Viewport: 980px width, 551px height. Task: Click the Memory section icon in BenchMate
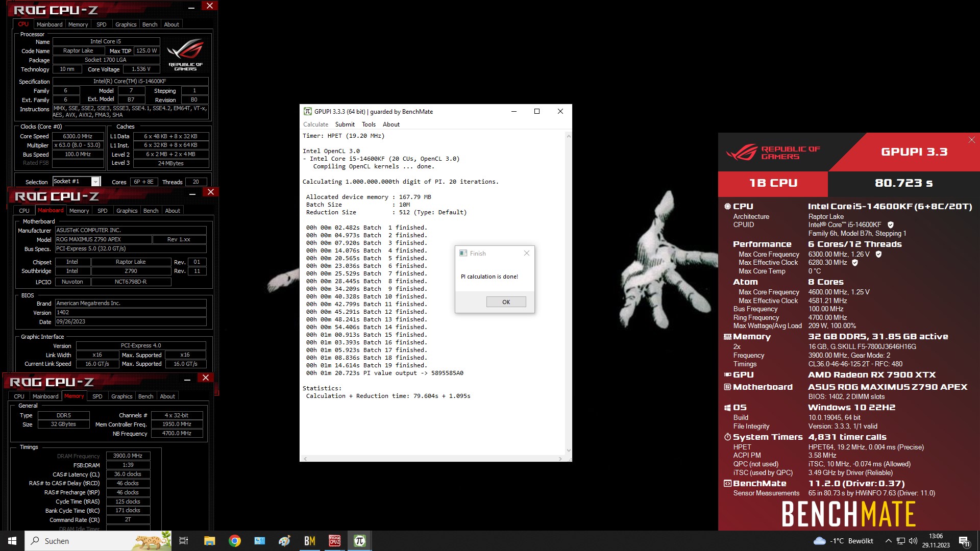tap(728, 337)
